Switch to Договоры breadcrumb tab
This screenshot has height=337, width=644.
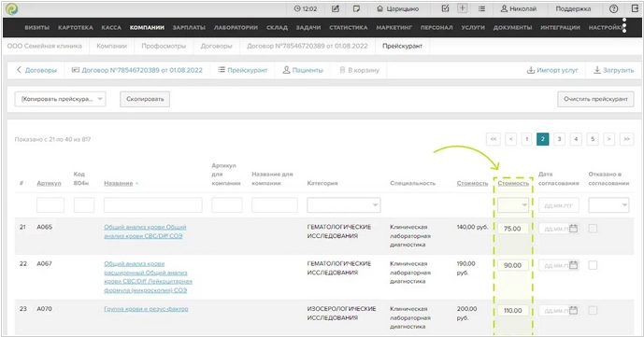[x=216, y=46]
